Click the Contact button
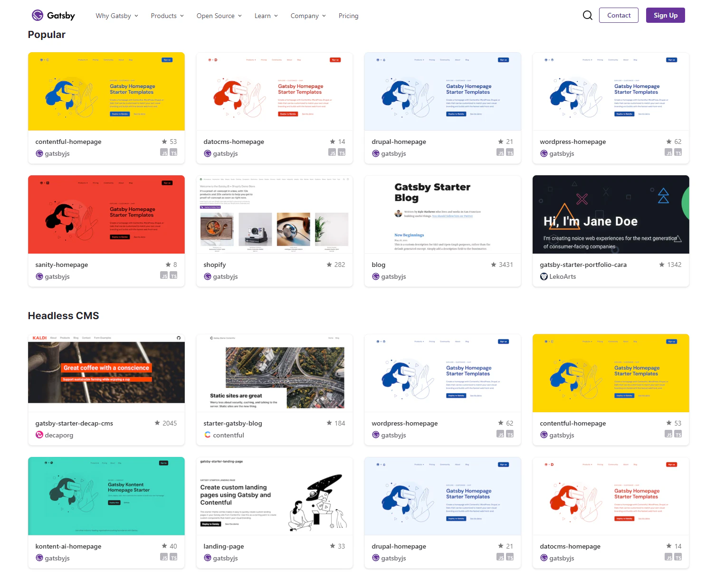715x588 pixels. click(619, 15)
